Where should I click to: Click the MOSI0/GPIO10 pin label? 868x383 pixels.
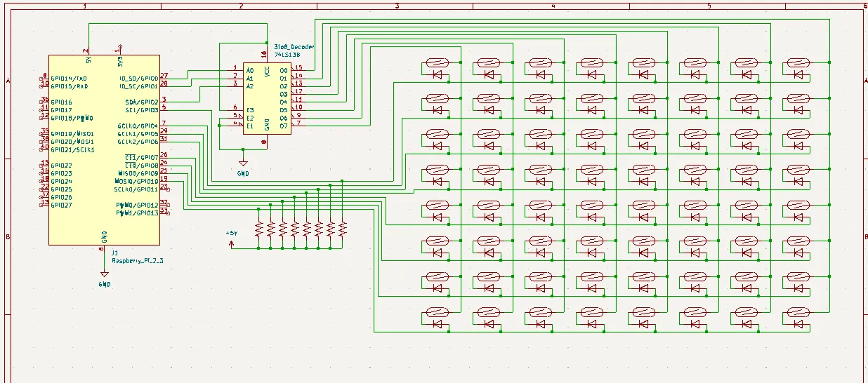tap(137, 181)
